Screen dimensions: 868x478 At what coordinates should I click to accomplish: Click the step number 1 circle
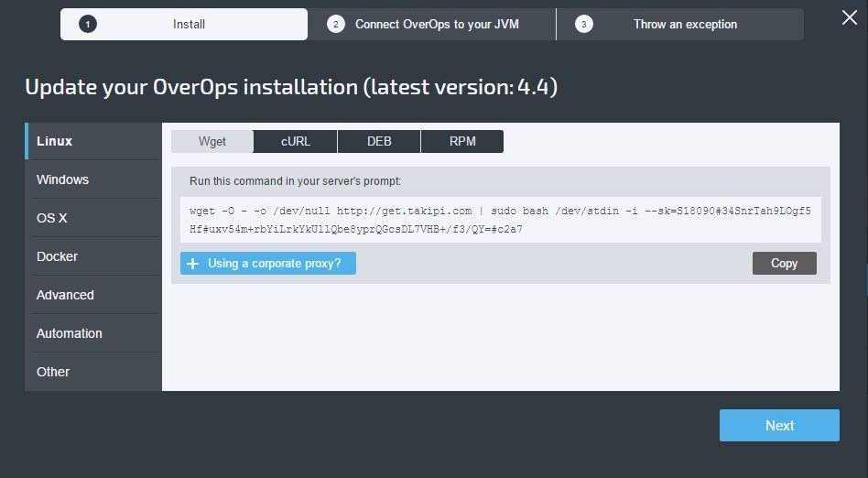pyautogui.click(x=88, y=25)
